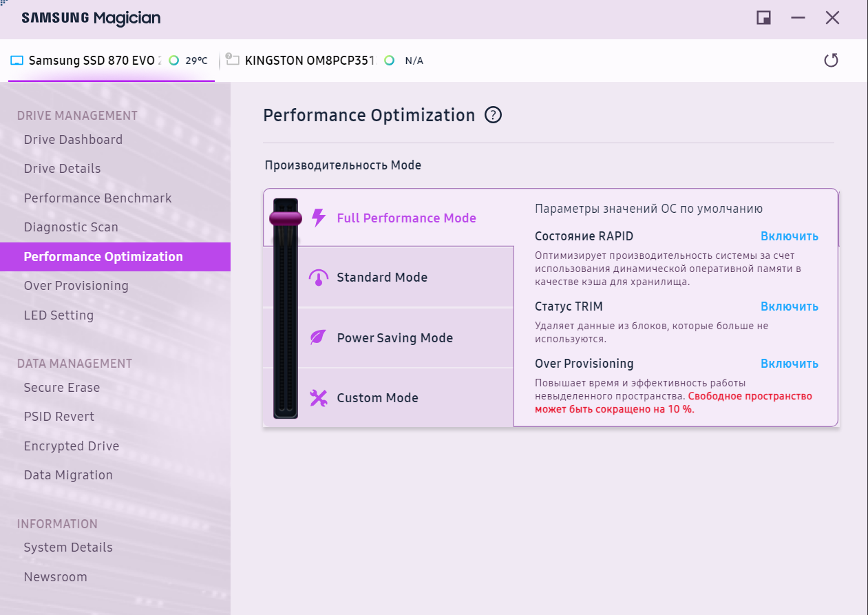Click the Samsung SSD drive monitor icon
Screen dimensions: 868x615
point(17,61)
